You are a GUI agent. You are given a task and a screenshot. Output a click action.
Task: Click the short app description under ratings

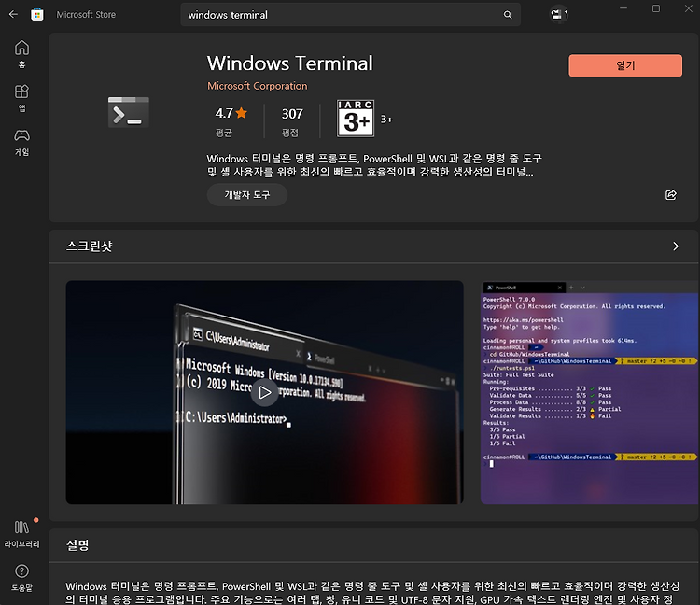tap(374, 165)
